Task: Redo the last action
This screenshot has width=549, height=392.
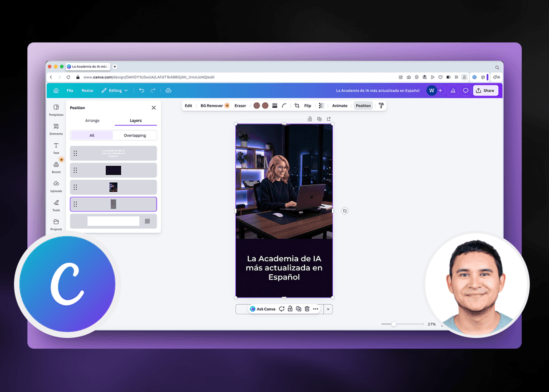Action: [x=153, y=90]
